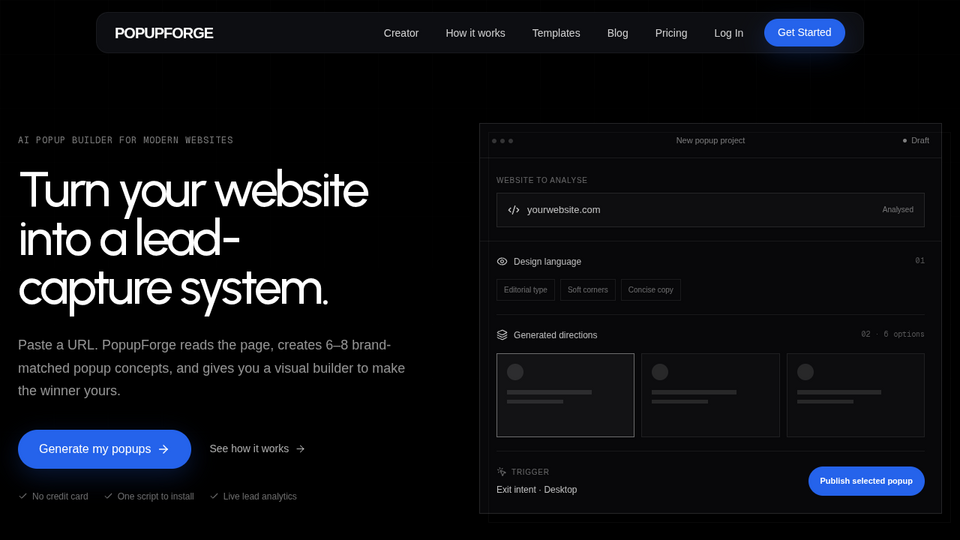Click the 'No credit card' text
Image resolution: width=960 pixels, height=540 pixels.
(x=60, y=497)
